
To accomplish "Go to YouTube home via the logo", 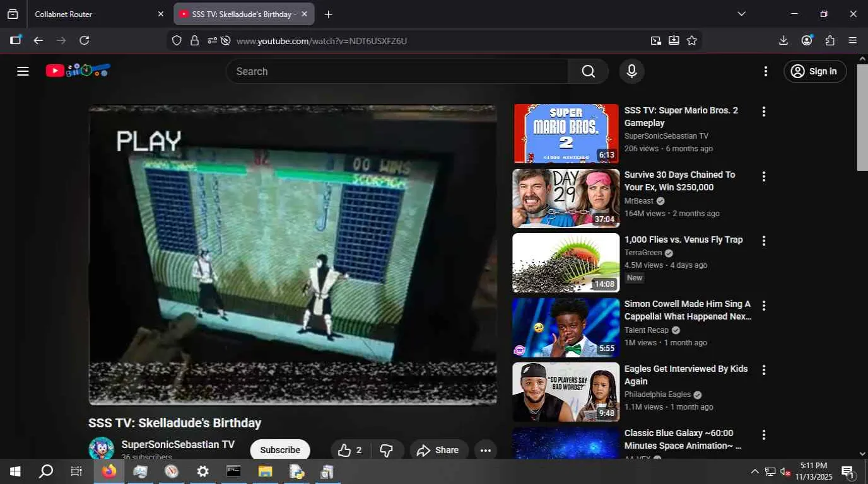I will [78, 71].
